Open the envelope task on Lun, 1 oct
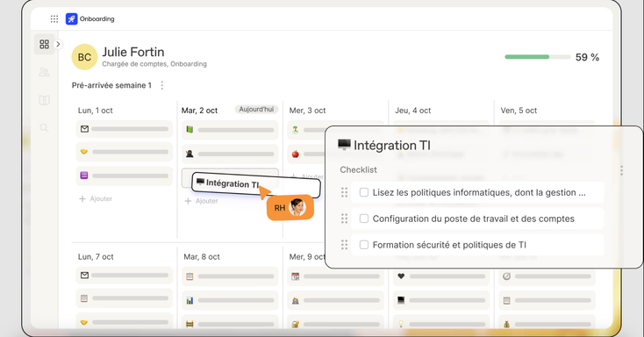The width and height of the screenshot is (644, 337). 124,129
